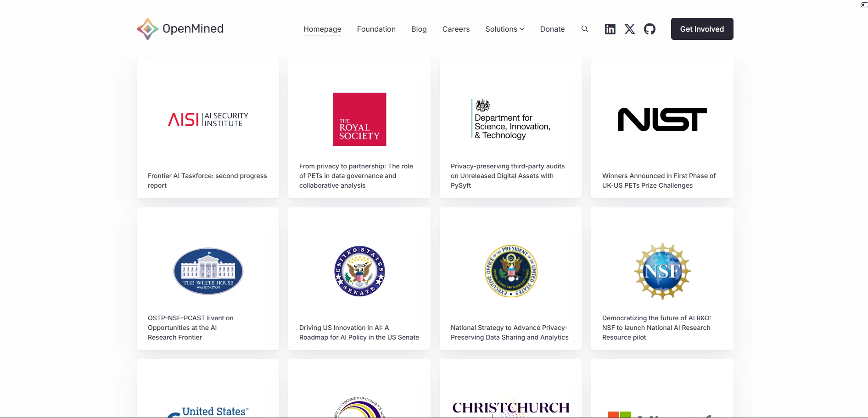Open Winners Announced UK-US PETs Prize Challenges
Viewport: 868px width, 418px height.
pyautogui.click(x=659, y=181)
